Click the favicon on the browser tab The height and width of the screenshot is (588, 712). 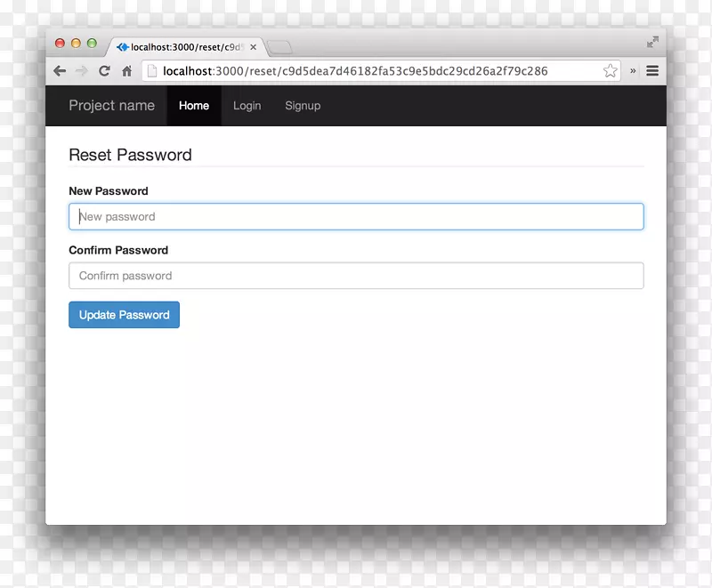[x=121, y=47]
